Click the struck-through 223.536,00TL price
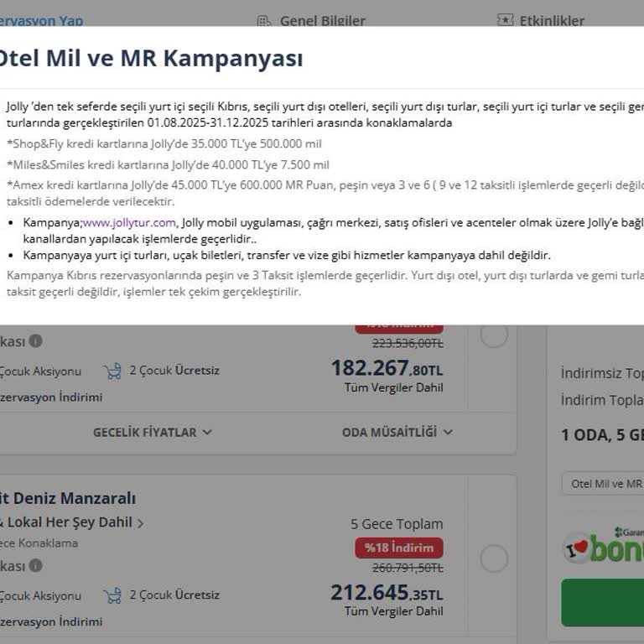Image resolution: width=644 pixels, height=644 pixels. tap(408, 343)
